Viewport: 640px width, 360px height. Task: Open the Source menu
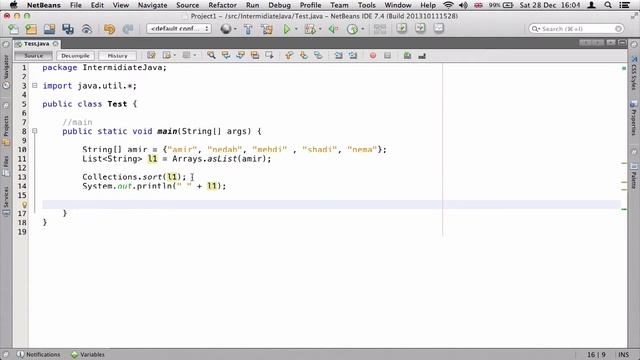point(187,5)
